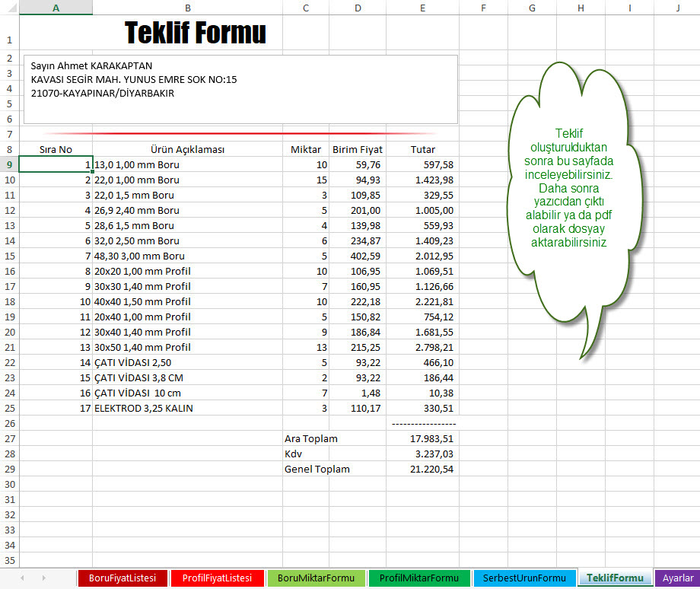Click the Sayın Ahmet KARAKAPTAN address box

[240, 89]
